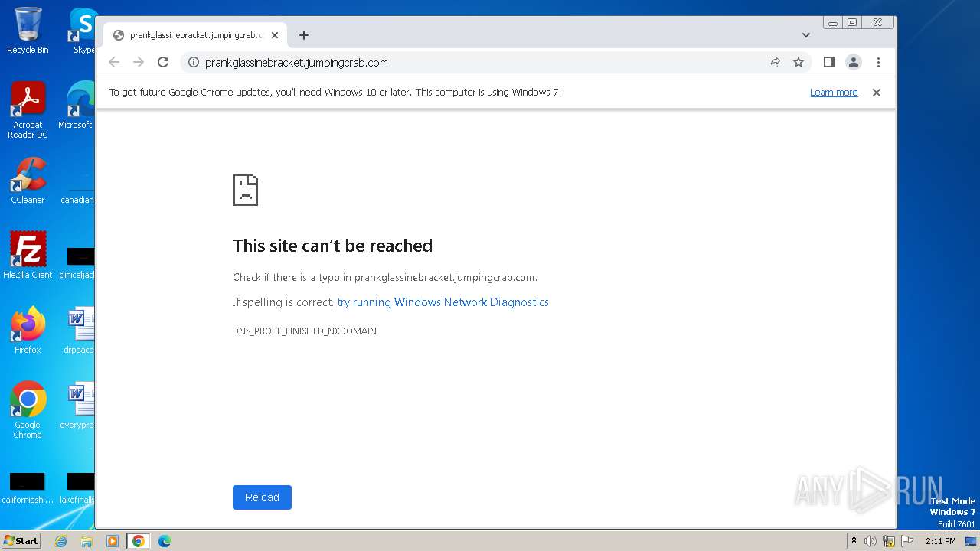Open a new tab with plus button
This screenshot has width=980, height=551.
pyautogui.click(x=304, y=35)
